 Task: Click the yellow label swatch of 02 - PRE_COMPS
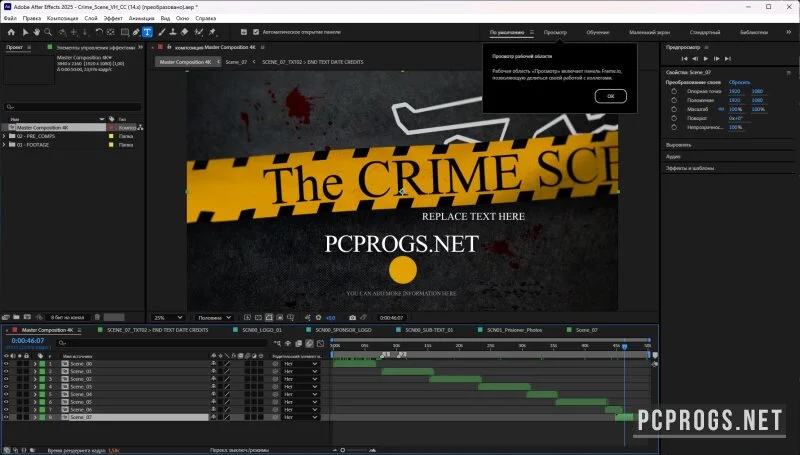point(111,136)
